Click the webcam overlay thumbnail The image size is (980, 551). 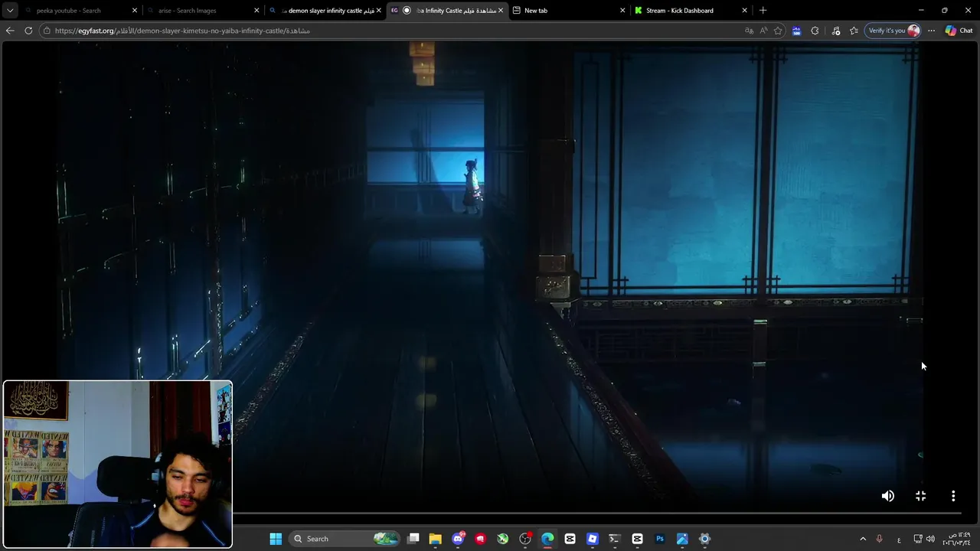click(117, 465)
